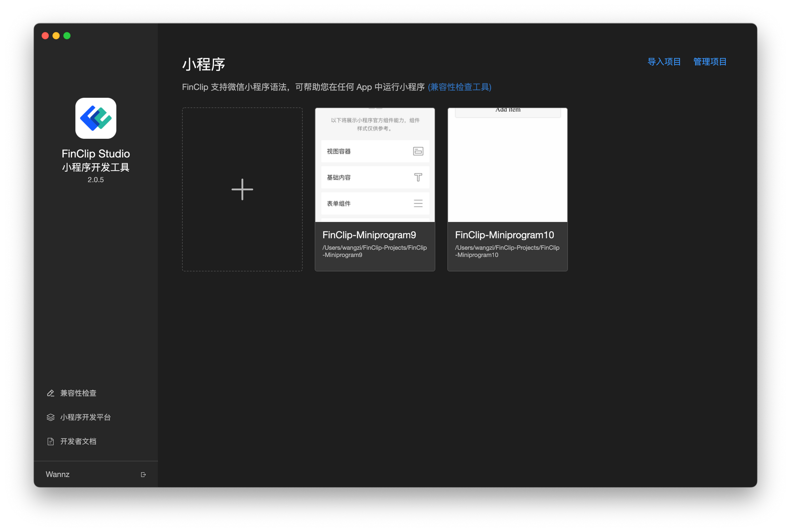Click the plus icon to create miniprogram
Screen dimensions: 791x532
[242, 189]
